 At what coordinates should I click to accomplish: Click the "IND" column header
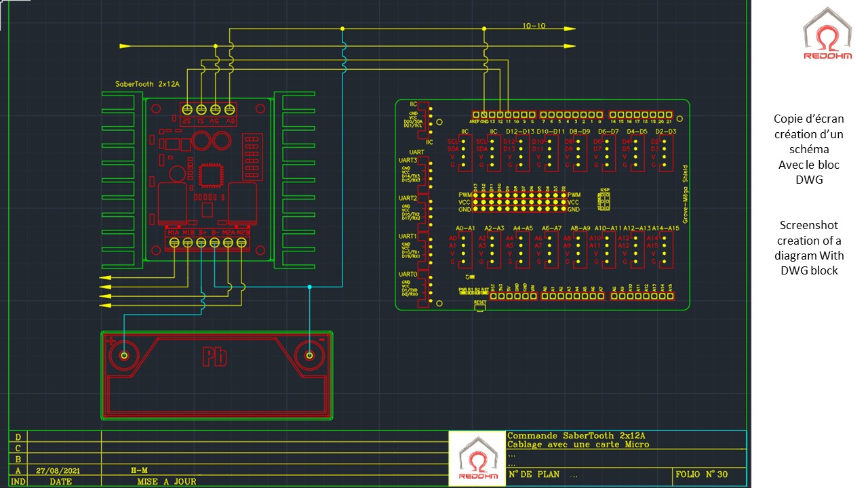(18, 482)
